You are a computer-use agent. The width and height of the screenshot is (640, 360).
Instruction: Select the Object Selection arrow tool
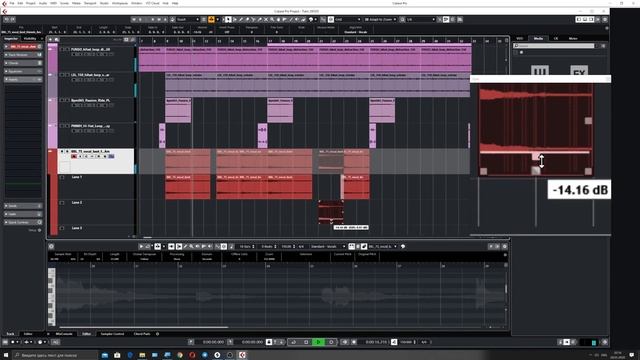pos(228,19)
